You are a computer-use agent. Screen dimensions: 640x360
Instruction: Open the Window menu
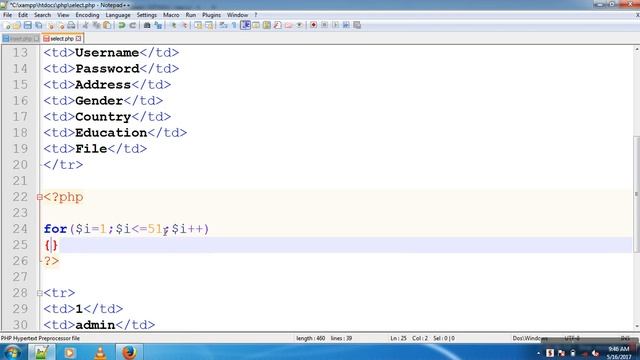click(238, 15)
